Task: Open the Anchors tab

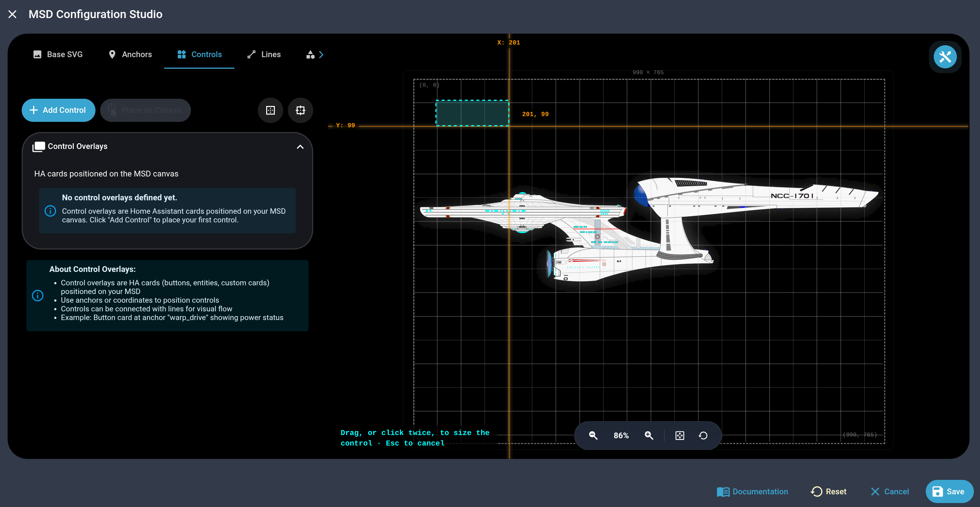Action: (130, 54)
